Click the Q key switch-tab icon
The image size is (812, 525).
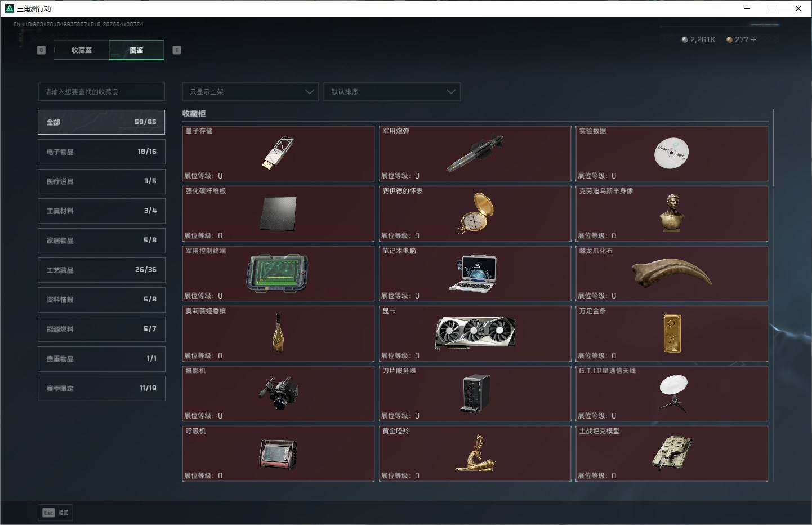coord(41,50)
